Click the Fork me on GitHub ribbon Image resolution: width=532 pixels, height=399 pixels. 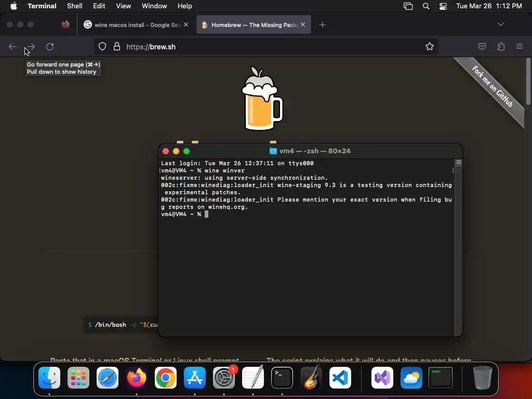pos(492,87)
